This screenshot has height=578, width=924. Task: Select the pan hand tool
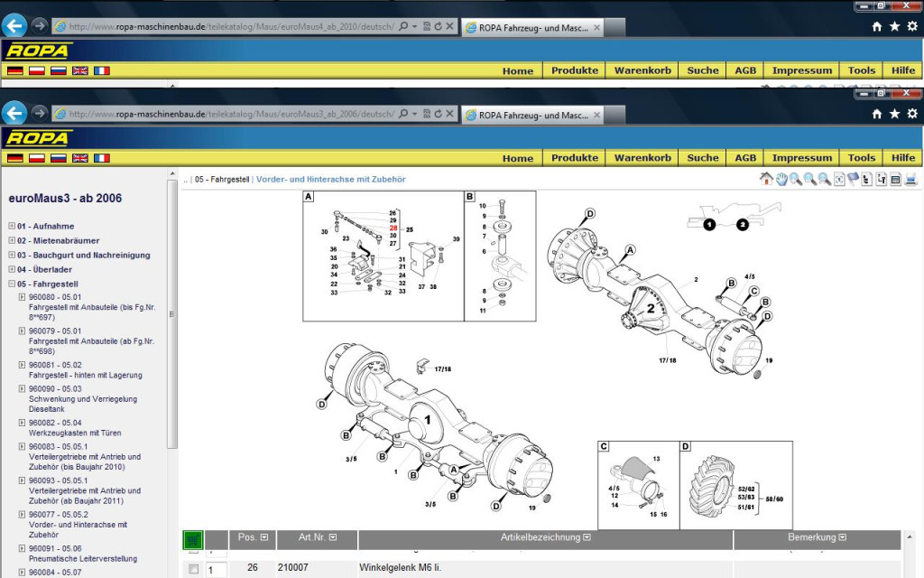point(781,179)
